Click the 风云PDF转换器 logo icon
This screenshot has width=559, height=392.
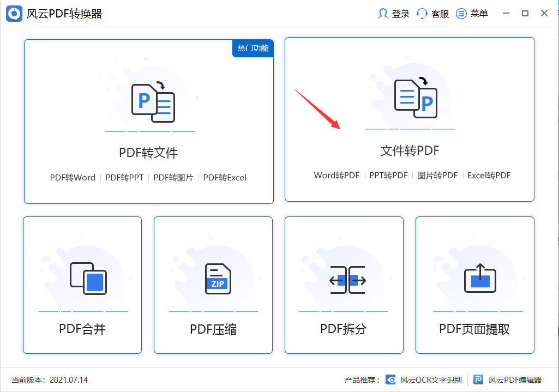(15, 13)
